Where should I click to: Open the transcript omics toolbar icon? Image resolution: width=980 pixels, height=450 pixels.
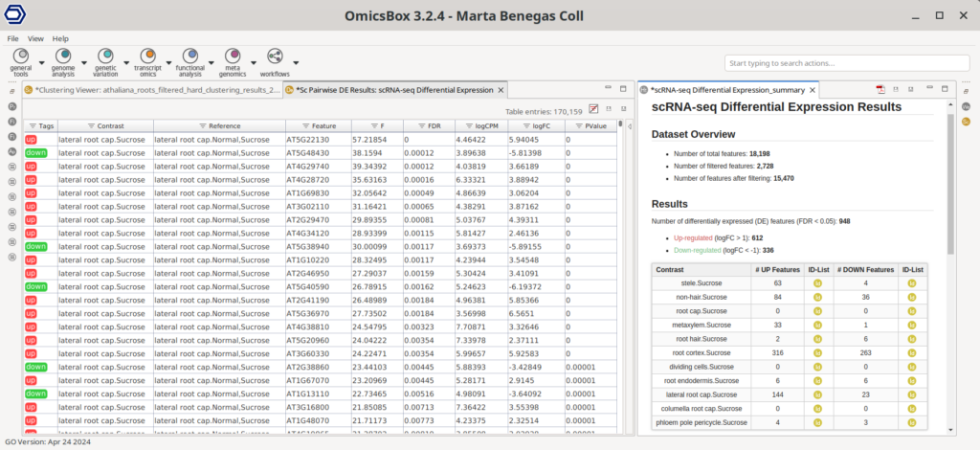coord(147,56)
